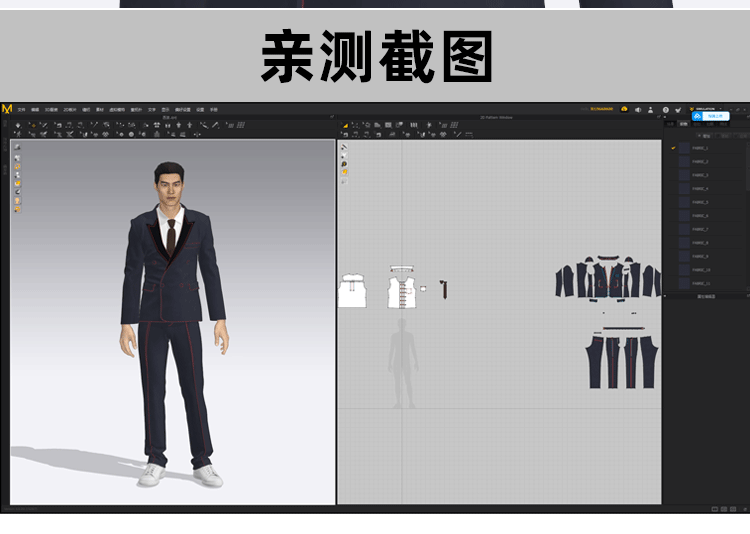Click the first icon in 3D toolbar
The height and width of the screenshot is (534, 750).
point(18,125)
